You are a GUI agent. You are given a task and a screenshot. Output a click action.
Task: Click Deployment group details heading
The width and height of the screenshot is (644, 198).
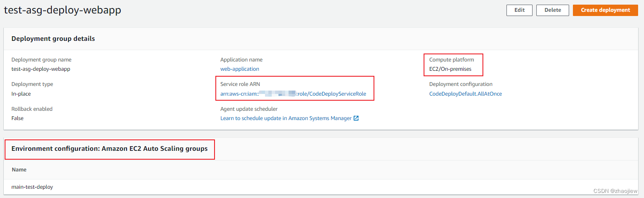[53, 39]
